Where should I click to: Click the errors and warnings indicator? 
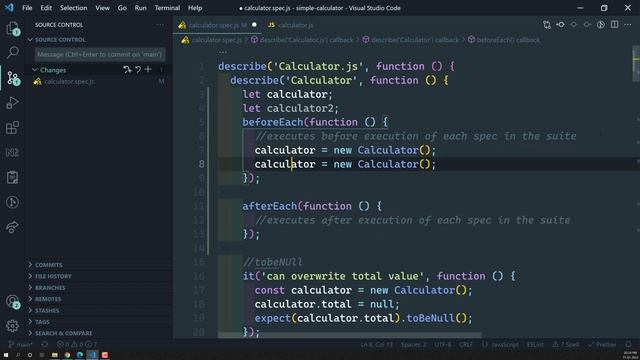pyautogui.click(x=77, y=344)
